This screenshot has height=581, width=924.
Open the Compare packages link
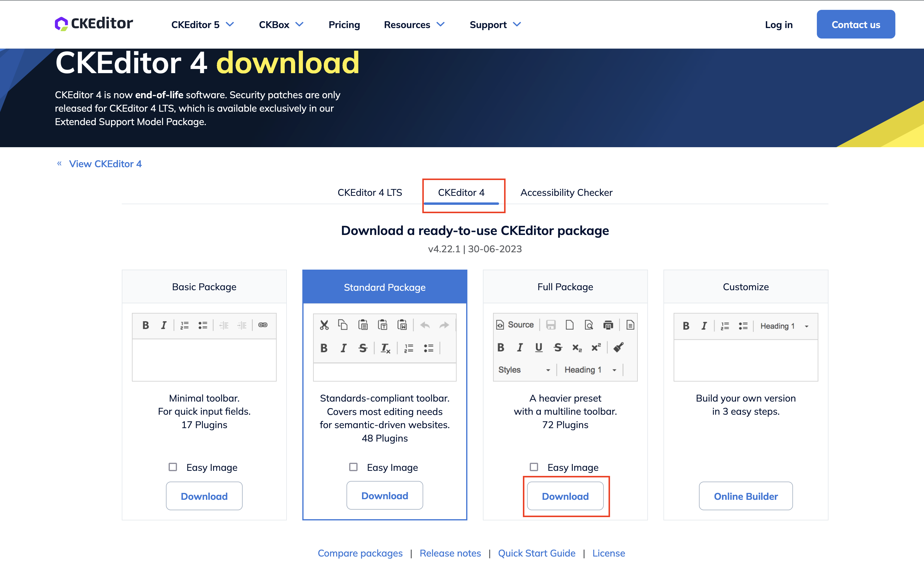[360, 553]
